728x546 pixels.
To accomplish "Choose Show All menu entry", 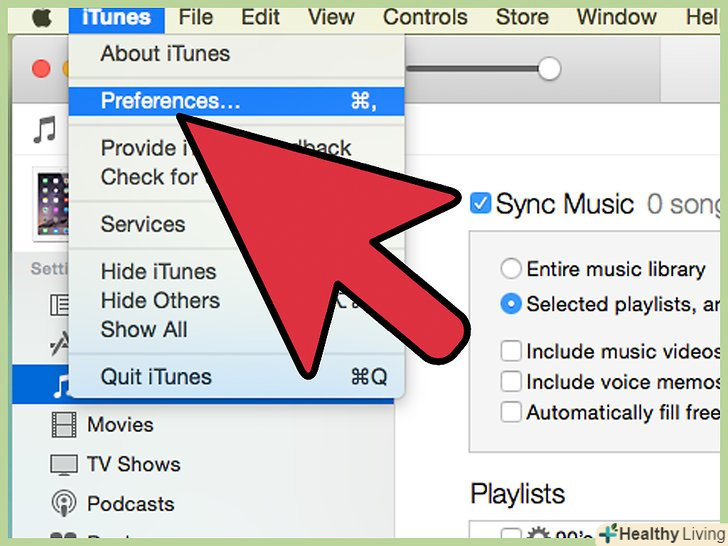I will click(236, 330).
